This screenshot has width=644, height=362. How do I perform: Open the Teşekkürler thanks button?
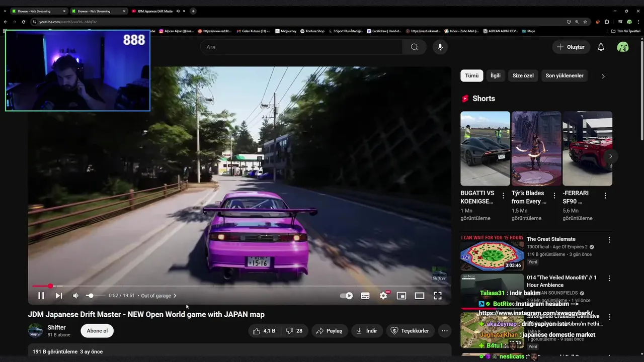point(410,331)
